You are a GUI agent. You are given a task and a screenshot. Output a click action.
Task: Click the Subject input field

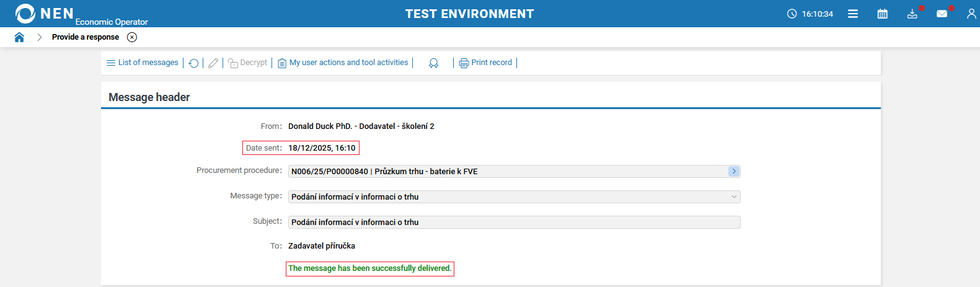click(514, 222)
